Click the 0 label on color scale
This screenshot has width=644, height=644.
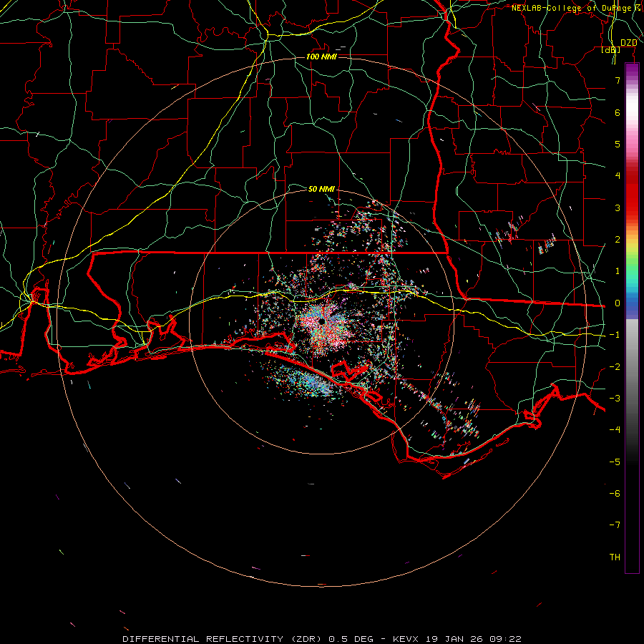pyautogui.click(x=618, y=303)
